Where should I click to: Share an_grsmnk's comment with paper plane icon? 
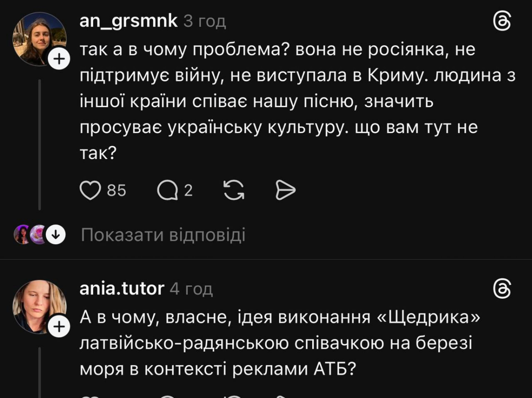pyautogui.click(x=285, y=191)
